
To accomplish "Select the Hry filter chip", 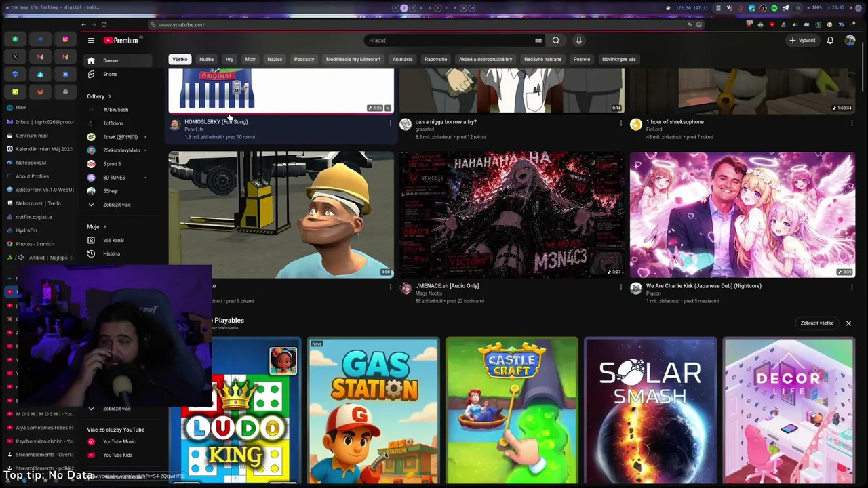I will click(229, 59).
